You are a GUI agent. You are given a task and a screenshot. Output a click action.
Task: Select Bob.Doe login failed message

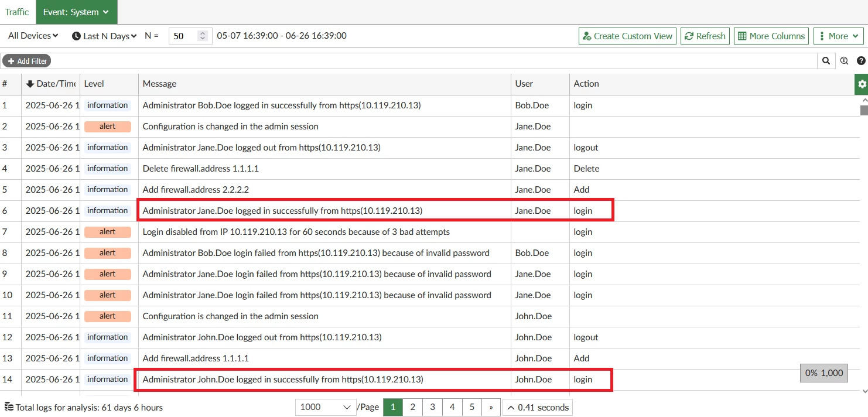pos(316,253)
